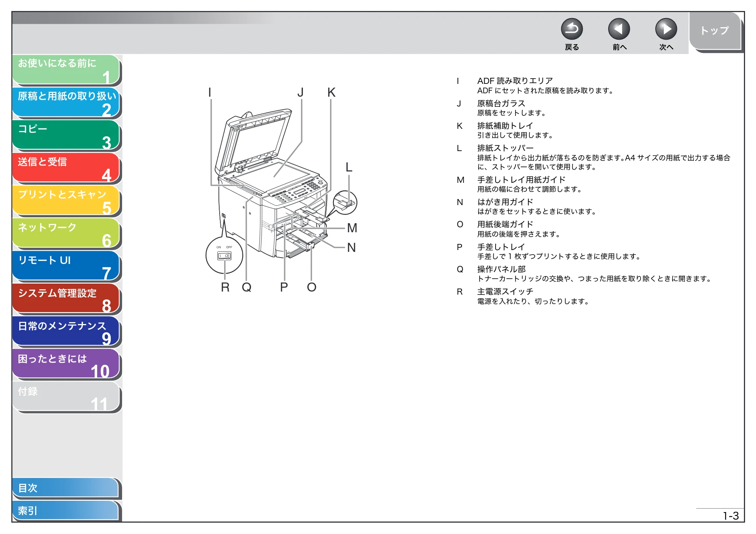Select the text 原稿をセットします。

click(511, 113)
